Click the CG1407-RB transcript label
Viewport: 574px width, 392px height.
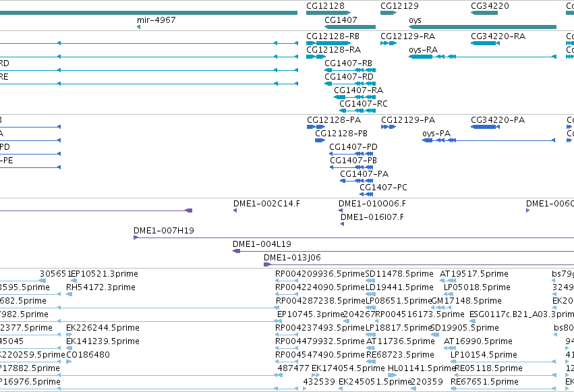(x=349, y=63)
